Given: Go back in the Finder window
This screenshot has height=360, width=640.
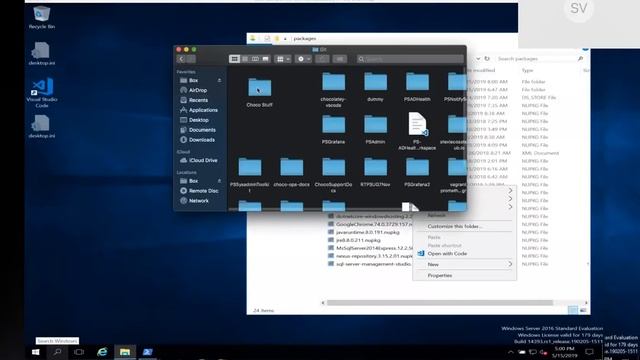Looking at the screenshot, I should (x=181, y=59).
